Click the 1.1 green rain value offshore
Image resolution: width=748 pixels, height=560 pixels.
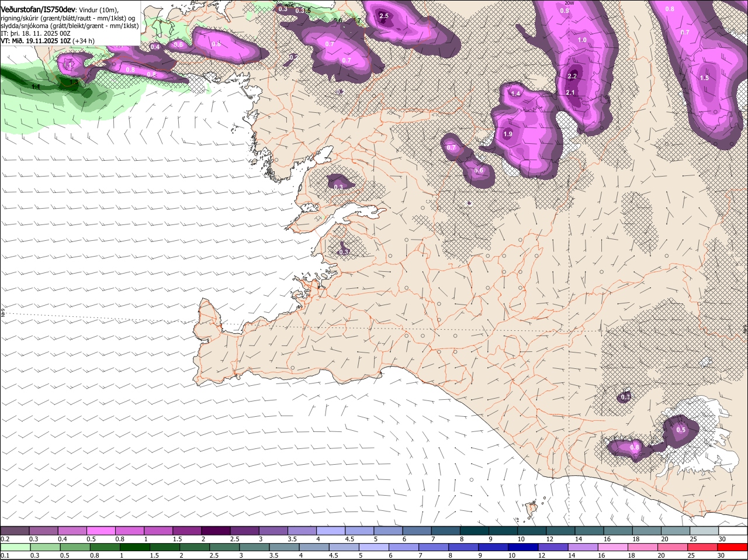pos(36,87)
